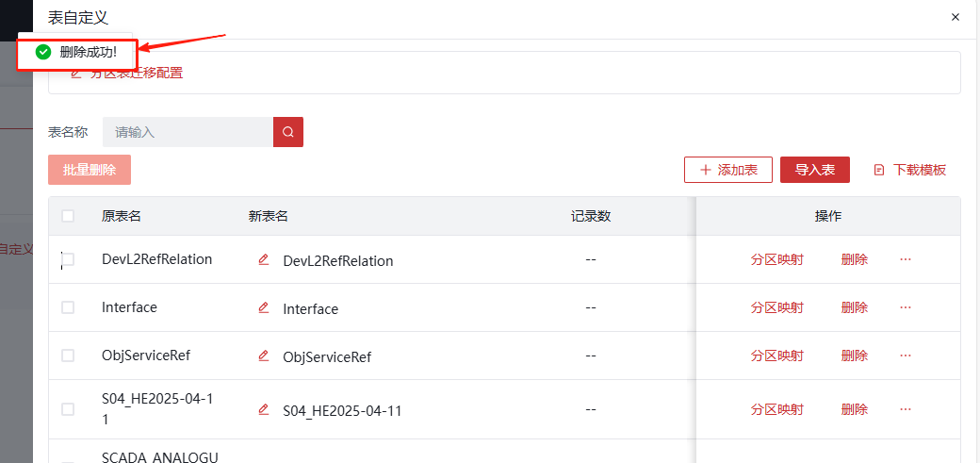Open more actions menu for ObjServiceRef row
Viewport: 980px width, 463px height.
pyautogui.click(x=906, y=356)
